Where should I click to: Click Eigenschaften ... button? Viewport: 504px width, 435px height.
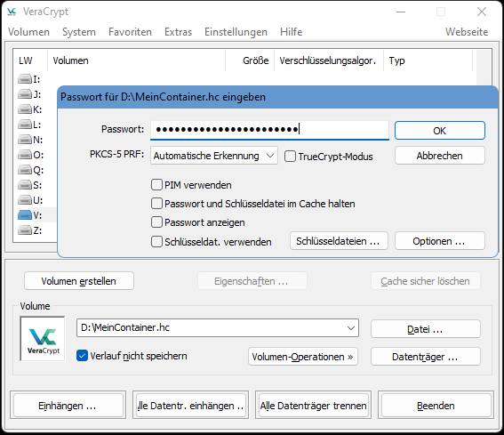(252, 281)
